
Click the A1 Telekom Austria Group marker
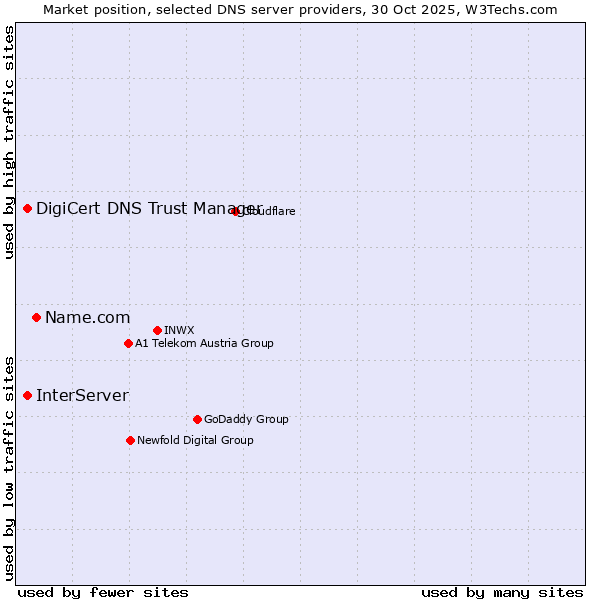click(x=128, y=343)
